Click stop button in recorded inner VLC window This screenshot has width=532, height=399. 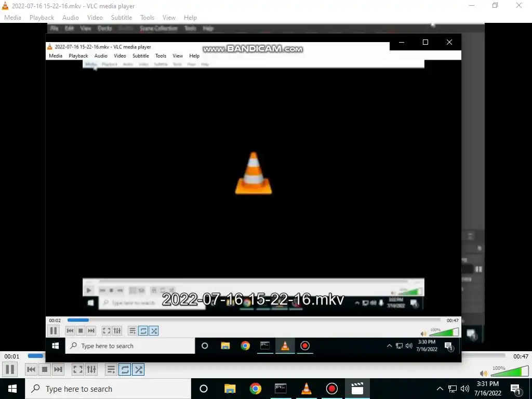tap(81, 331)
